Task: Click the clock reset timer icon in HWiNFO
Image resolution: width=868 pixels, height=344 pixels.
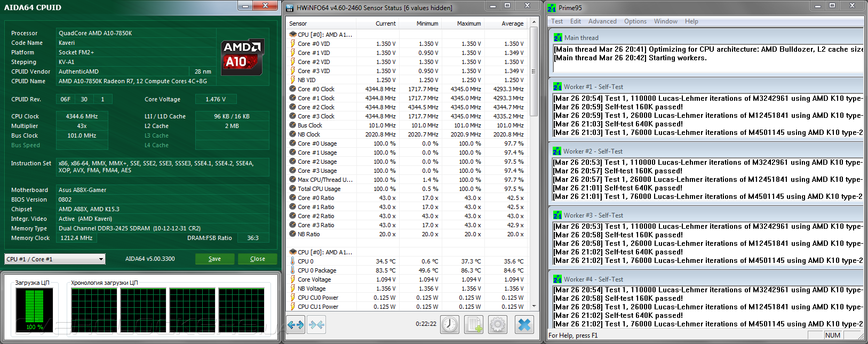Action: 450,324
